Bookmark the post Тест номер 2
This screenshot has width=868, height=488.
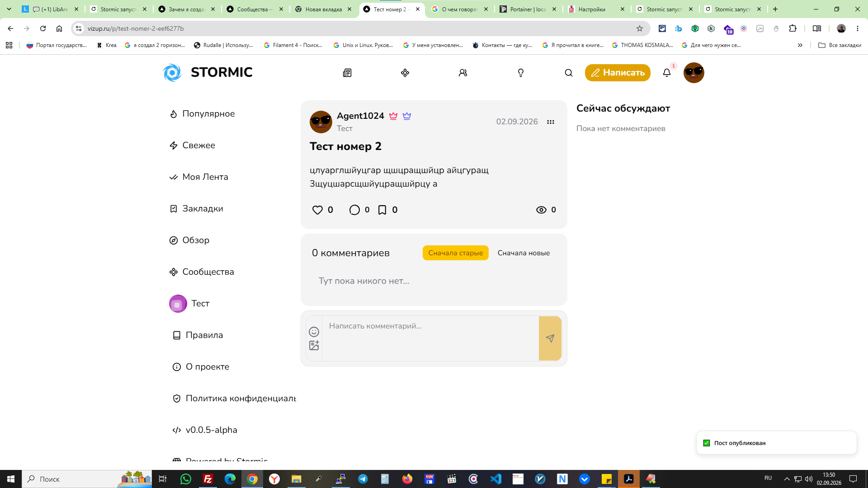(x=382, y=210)
